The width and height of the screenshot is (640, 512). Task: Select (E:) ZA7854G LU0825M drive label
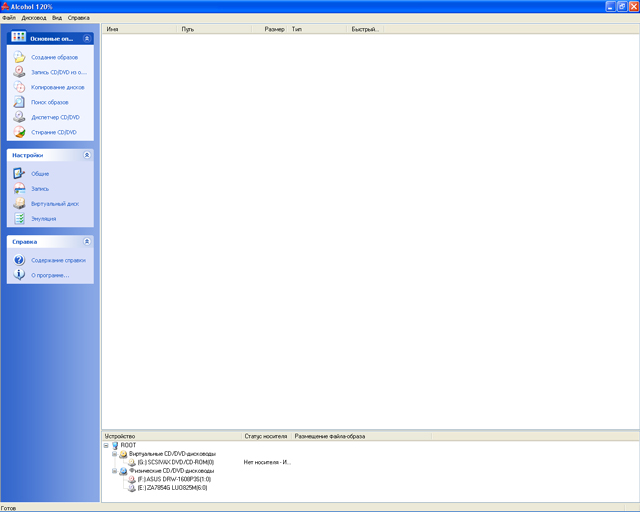click(x=172, y=488)
